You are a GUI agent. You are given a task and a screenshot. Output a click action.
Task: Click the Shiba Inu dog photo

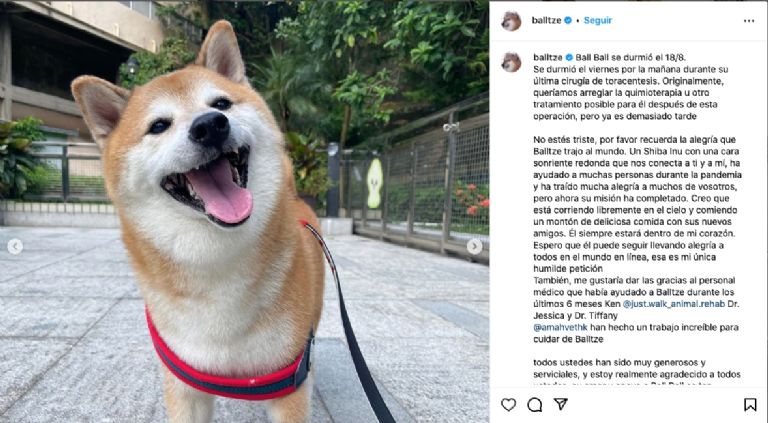244,212
